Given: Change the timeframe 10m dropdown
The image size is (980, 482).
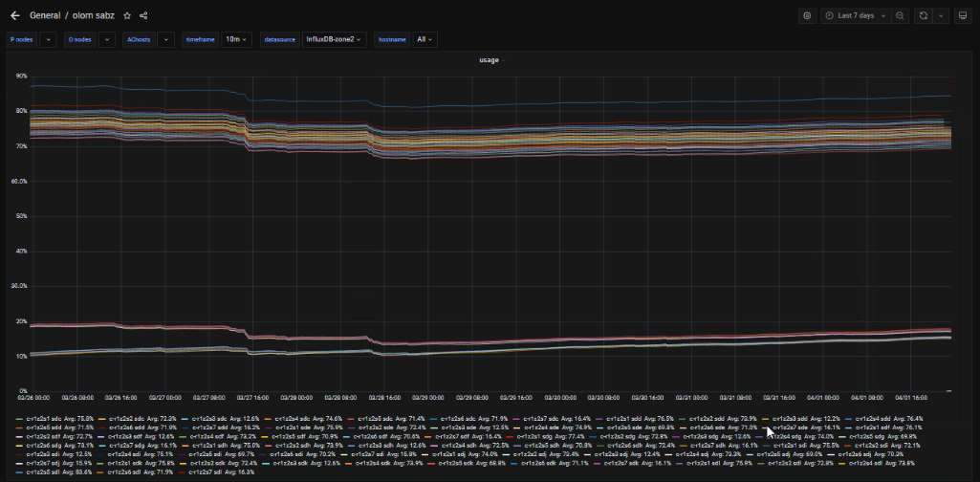Looking at the screenshot, I should click(236, 39).
